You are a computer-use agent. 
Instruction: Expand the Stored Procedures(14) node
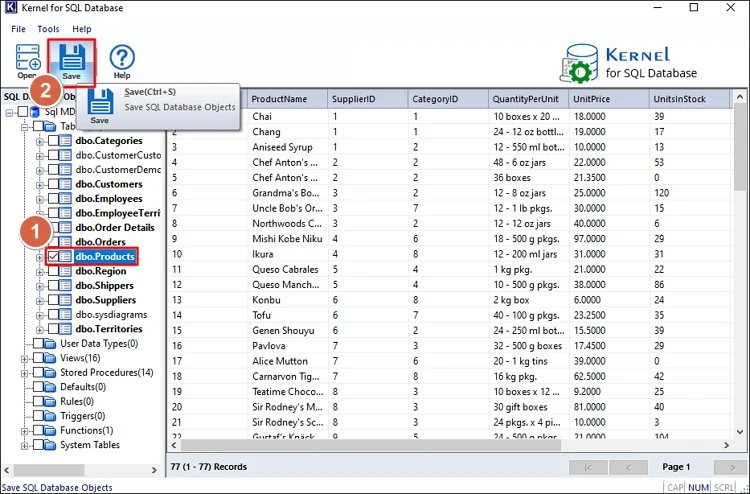(25, 373)
